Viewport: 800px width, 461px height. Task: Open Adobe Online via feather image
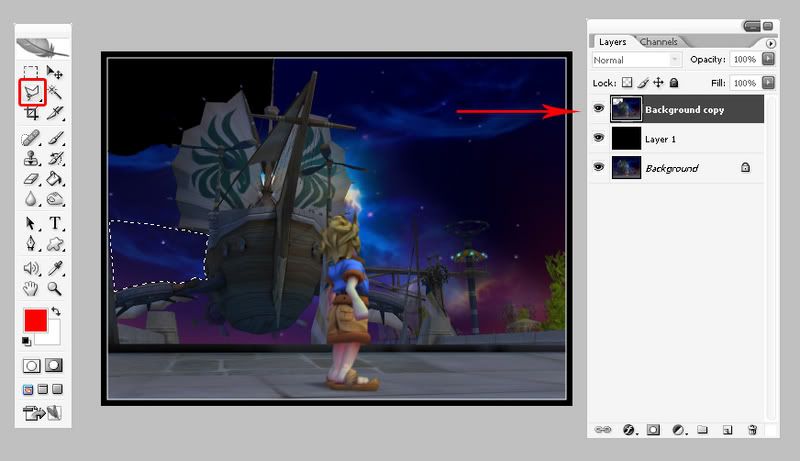42,47
